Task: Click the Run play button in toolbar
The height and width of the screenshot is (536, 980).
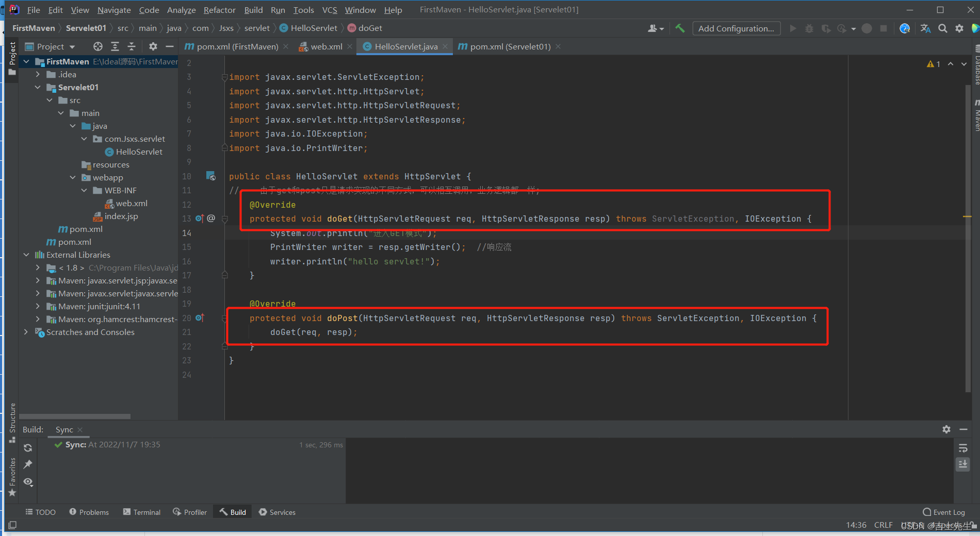Action: pos(793,28)
